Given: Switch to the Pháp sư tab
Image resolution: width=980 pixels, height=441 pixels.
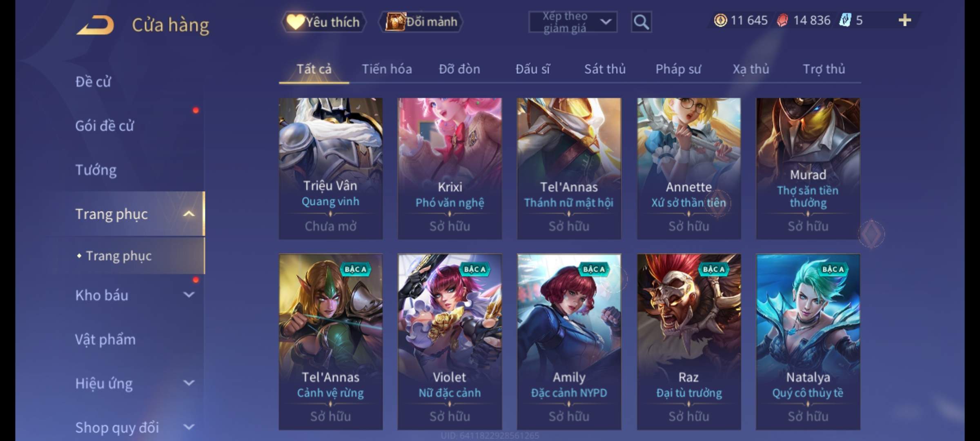Looking at the screenshot, I should coord(678,69).
